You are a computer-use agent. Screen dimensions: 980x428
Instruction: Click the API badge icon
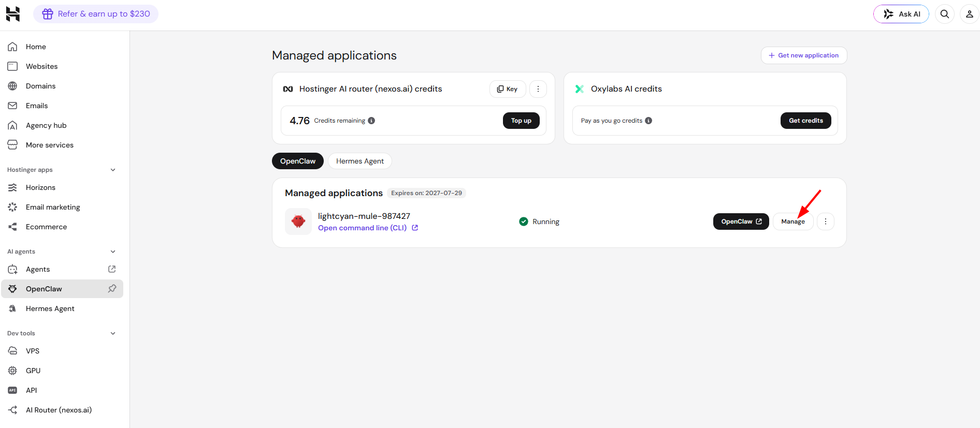coord(13,390)
